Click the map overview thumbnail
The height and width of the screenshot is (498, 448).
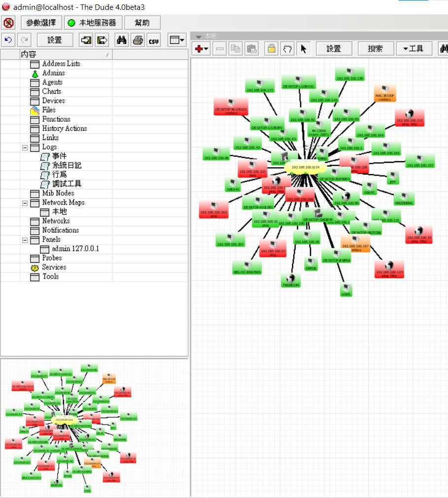click(94, 427)
